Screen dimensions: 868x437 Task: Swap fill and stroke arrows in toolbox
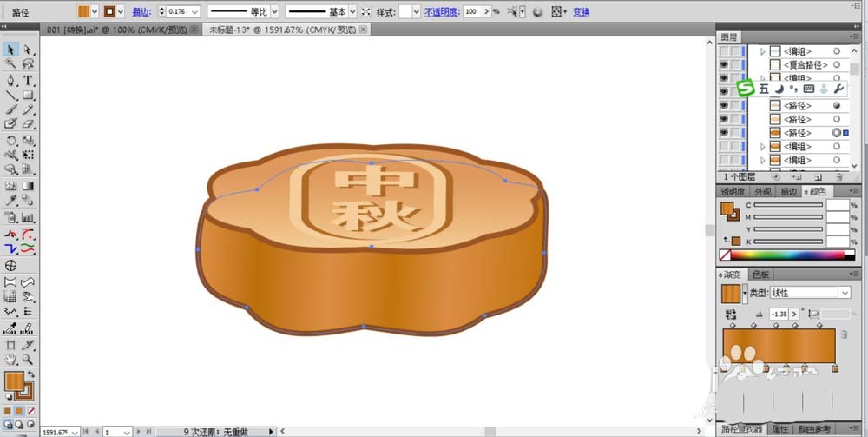pos(31,374)
